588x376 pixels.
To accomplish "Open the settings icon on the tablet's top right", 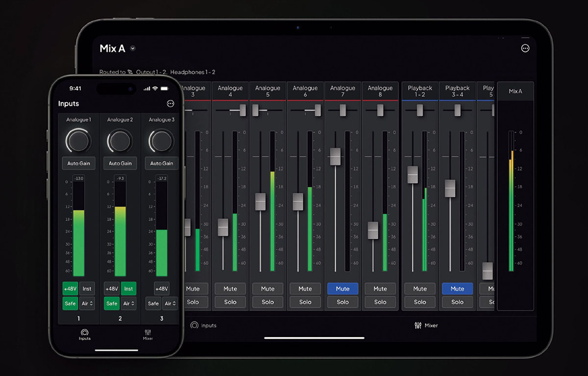I will 525,48.
